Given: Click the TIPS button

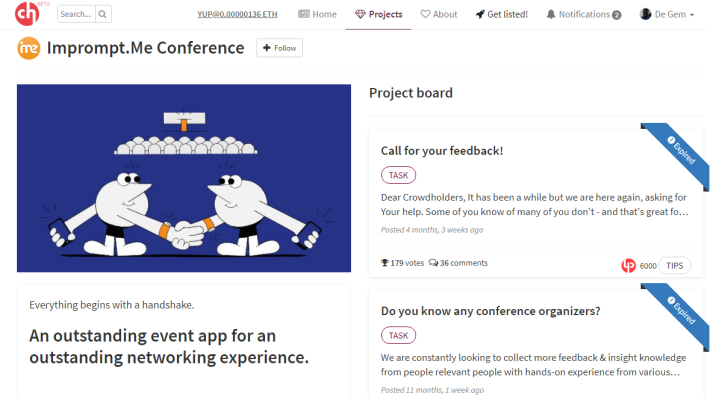Looking at the screenshot, I should click(x=674, y=266).
